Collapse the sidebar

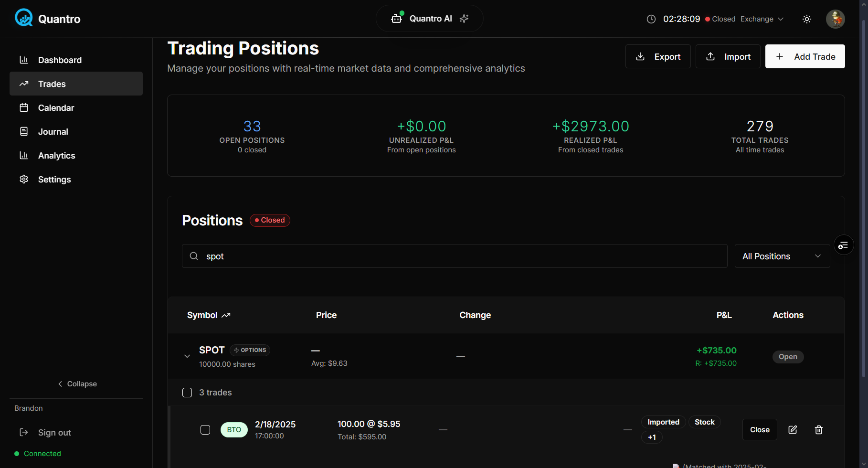(x=77, y=384)
